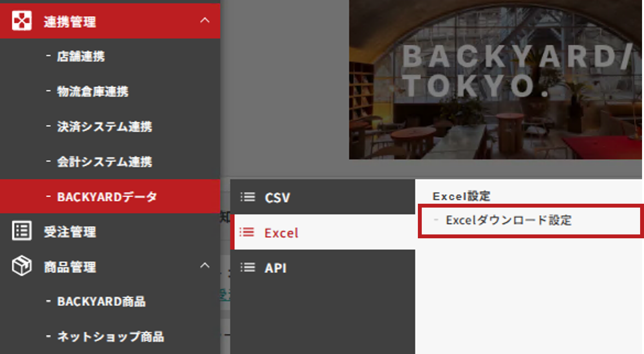This screenshot has width=644, height=354.
Task: Click the 連携管理 section header label
Action: (70, 22)
